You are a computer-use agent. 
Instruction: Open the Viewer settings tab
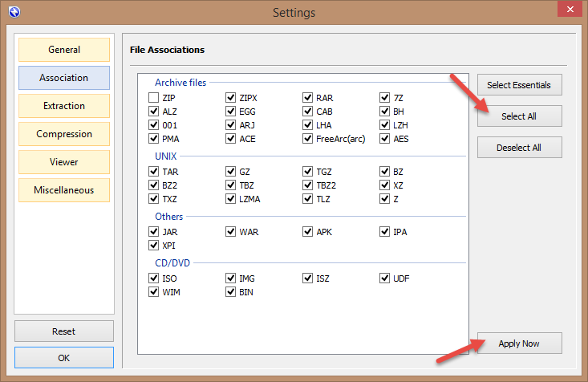tap(64, 162)
